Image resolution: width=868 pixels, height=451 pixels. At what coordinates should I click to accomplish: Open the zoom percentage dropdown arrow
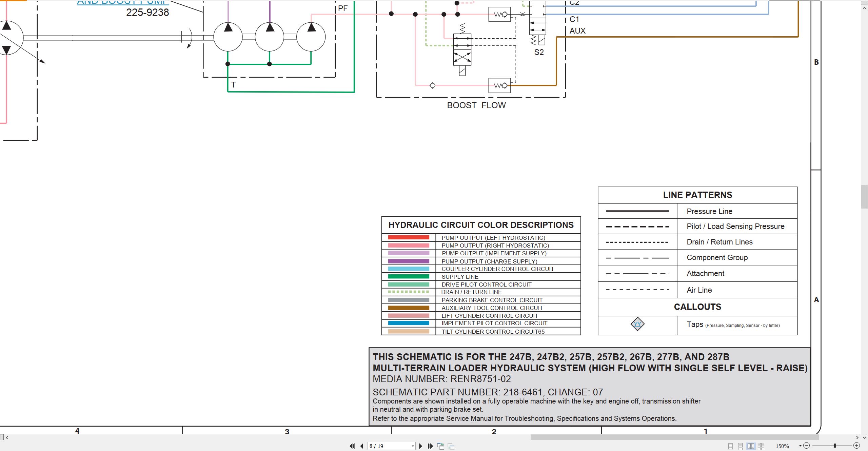click(801, 446)
